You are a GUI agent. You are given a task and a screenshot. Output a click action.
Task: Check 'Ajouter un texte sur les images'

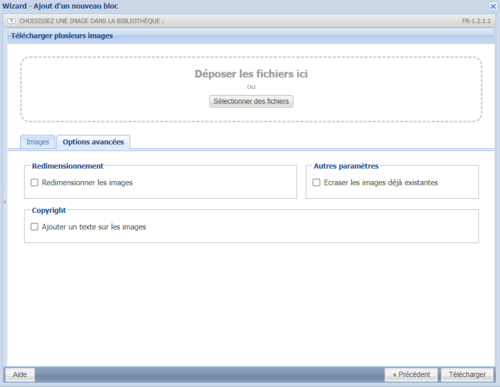click(34, 227)
